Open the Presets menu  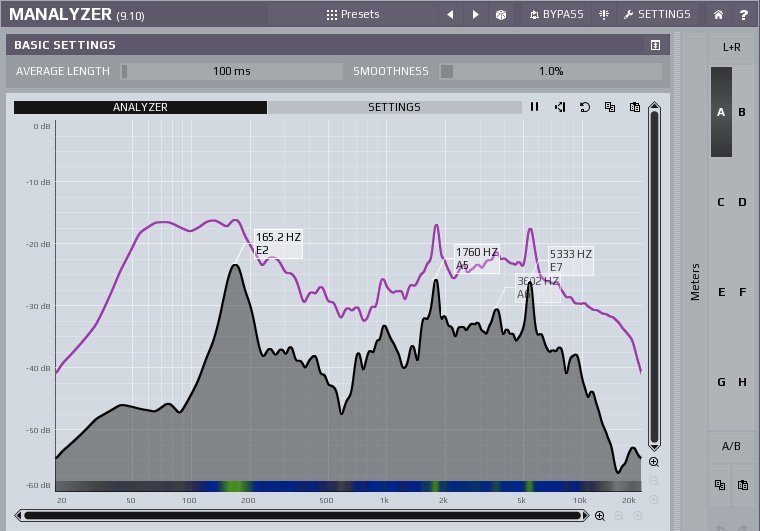coord(352,15)
